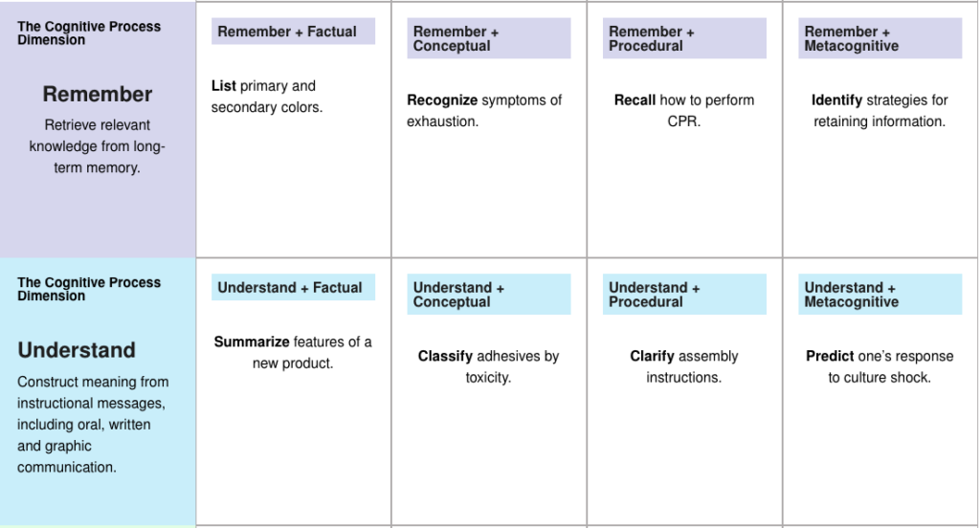Click the Understand + Factual header
The width and height of the screenshot is (980, 528).
click(293, 287)
